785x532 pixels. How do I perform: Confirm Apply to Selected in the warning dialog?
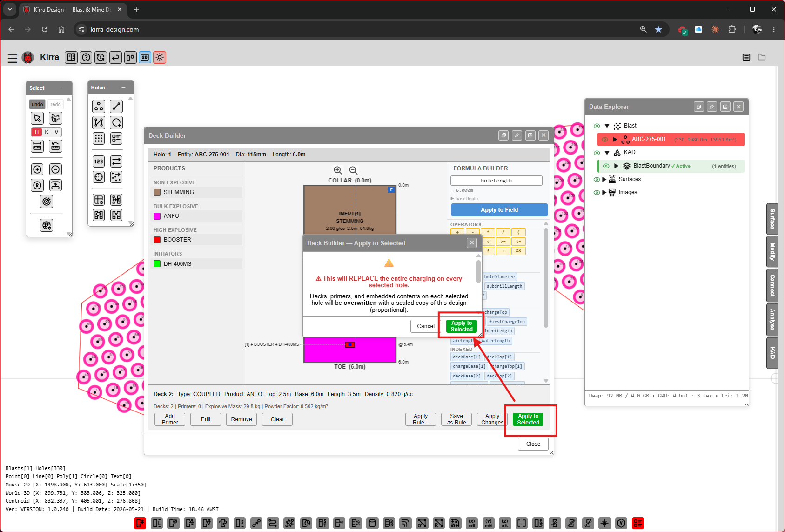(x=461, y=326)
